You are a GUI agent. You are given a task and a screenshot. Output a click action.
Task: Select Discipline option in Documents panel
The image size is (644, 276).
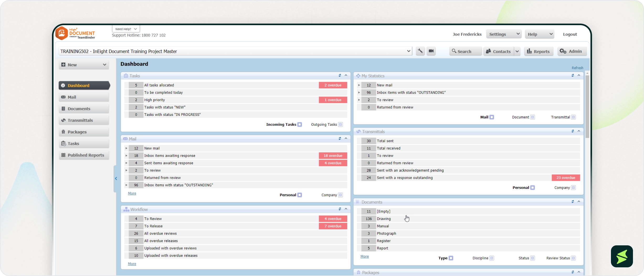(492, 258)
